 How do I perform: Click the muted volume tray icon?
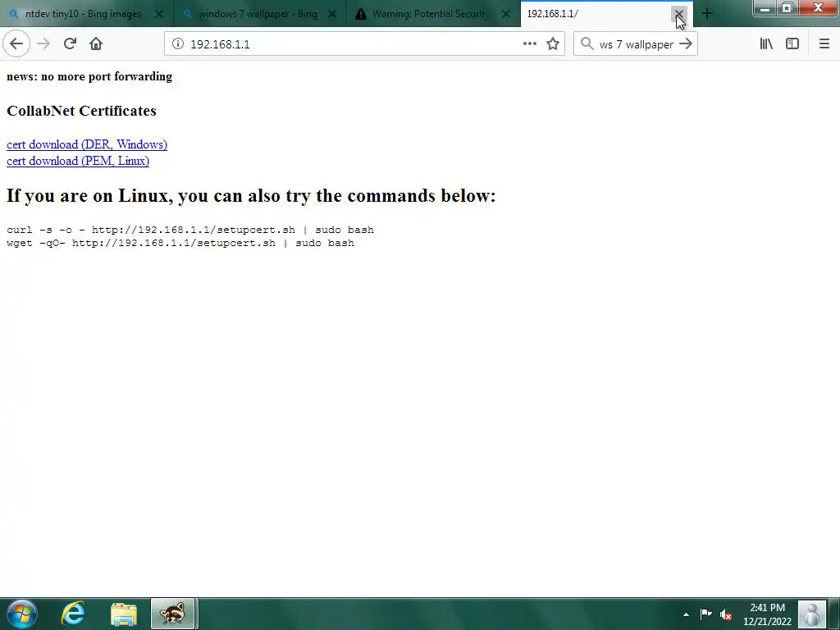tap(726, 614)
